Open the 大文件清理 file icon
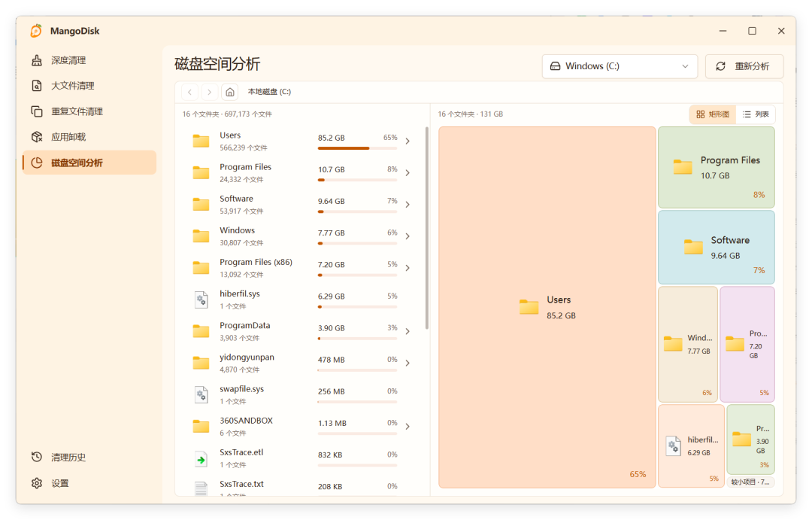812x520 pixels. click(37, 86)
